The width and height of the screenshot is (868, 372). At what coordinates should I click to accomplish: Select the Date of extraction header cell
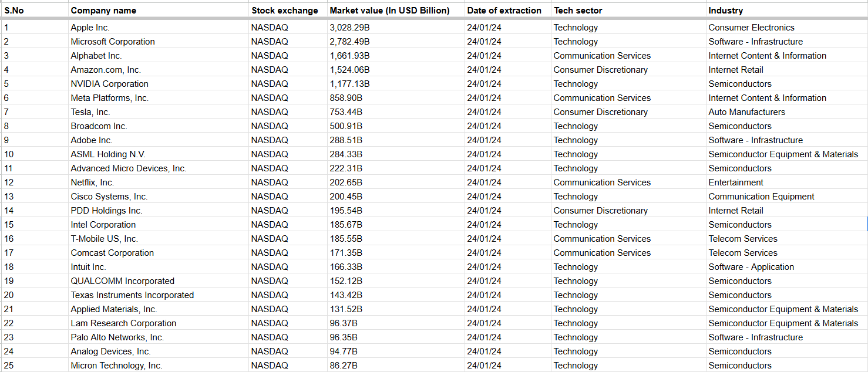coord(507,10)
